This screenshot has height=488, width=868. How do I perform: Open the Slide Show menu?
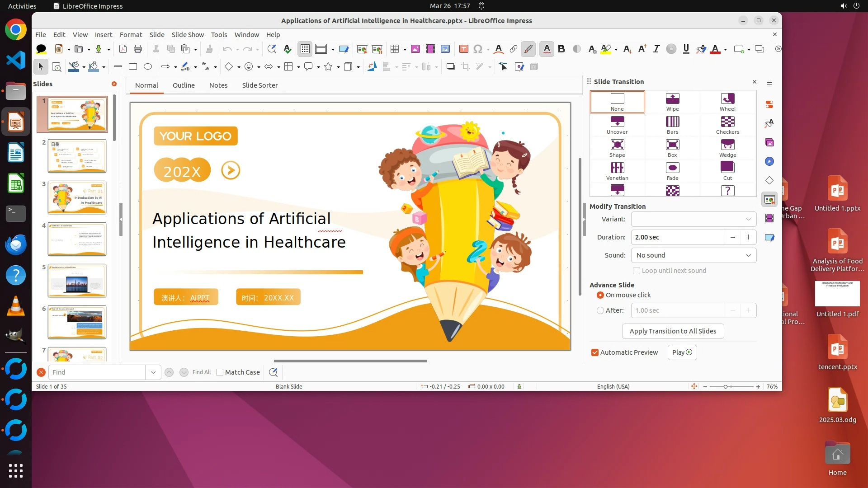pyautogui.click(x=187, y=34)
